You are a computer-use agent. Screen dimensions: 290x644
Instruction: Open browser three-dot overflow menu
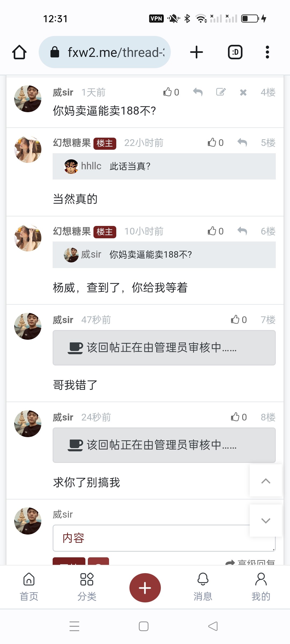tap(267, 52)
